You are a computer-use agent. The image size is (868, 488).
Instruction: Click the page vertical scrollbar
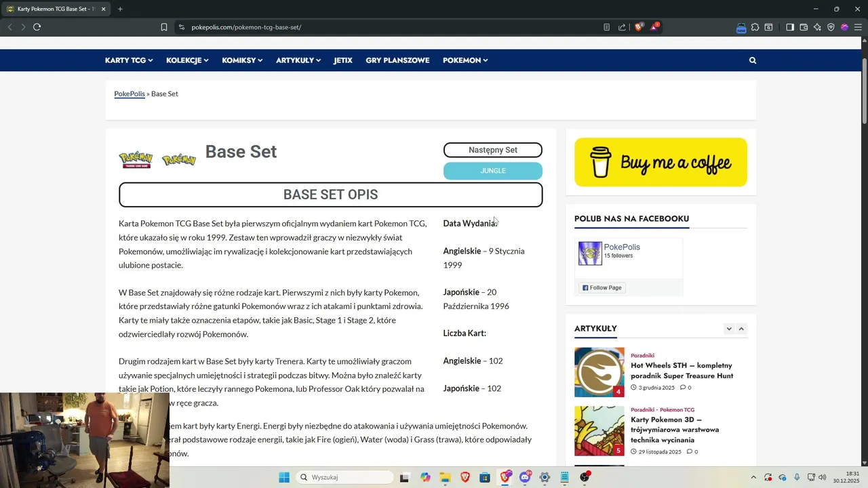click(x=865, y=91)
